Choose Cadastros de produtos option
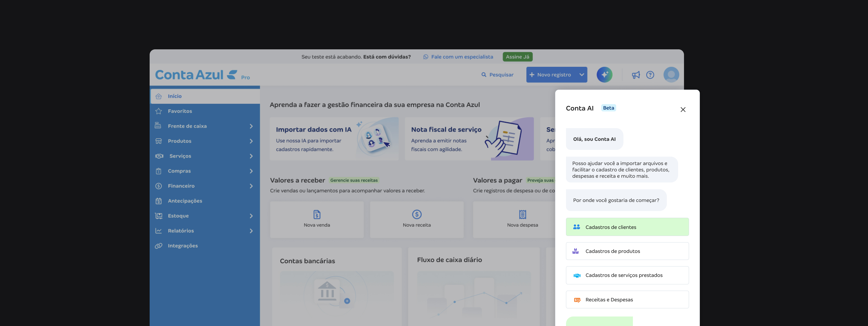 click(x=627, y=251)
